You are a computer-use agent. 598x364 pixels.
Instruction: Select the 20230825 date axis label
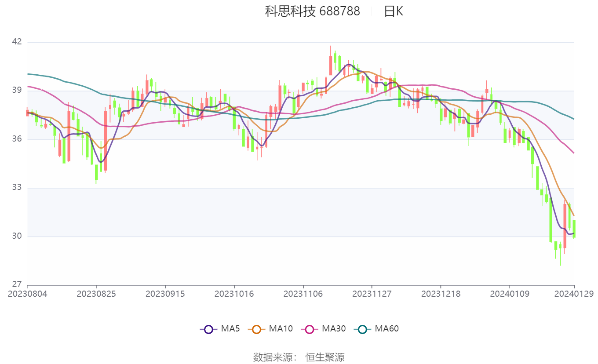point(96,294)
